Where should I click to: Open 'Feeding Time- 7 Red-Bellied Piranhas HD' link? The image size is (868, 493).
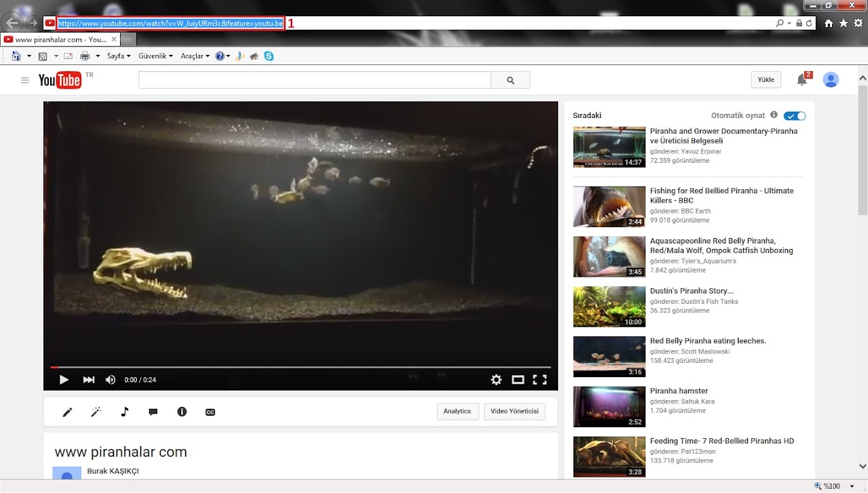pyautogui.click(x=722, y=441)
